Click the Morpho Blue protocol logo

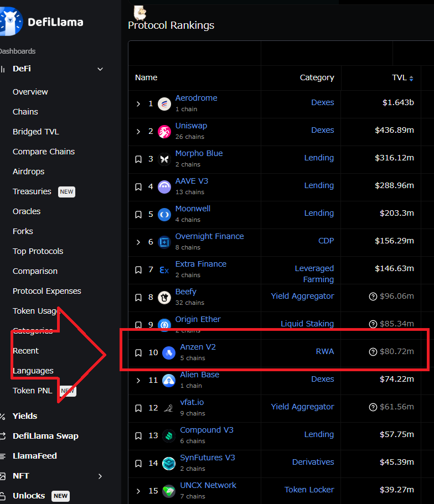tap(164, 159)
